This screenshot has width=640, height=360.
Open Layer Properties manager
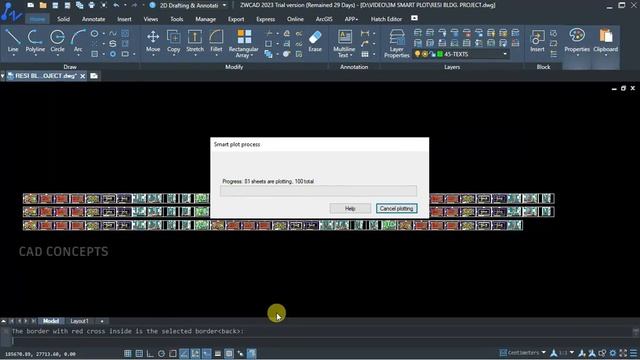point(396,43)
